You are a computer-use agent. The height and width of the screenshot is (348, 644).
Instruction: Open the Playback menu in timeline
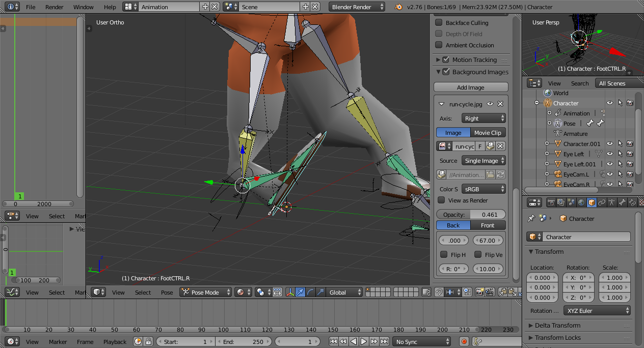tap(115, 342)
